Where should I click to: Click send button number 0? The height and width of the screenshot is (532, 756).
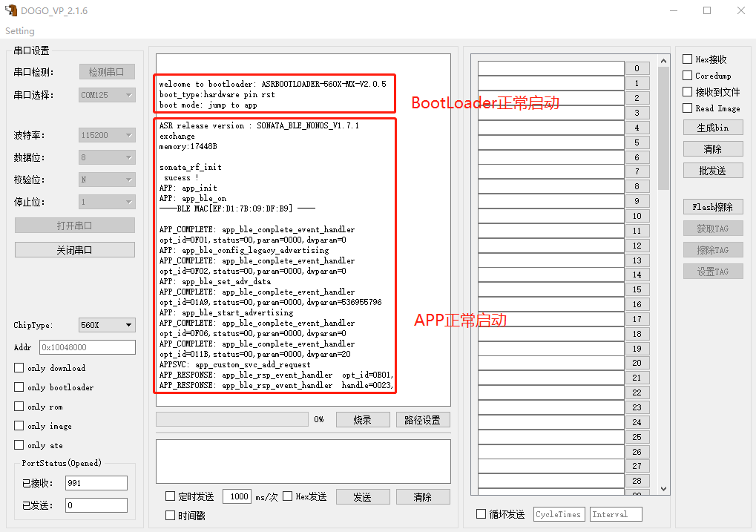(637, 68)
